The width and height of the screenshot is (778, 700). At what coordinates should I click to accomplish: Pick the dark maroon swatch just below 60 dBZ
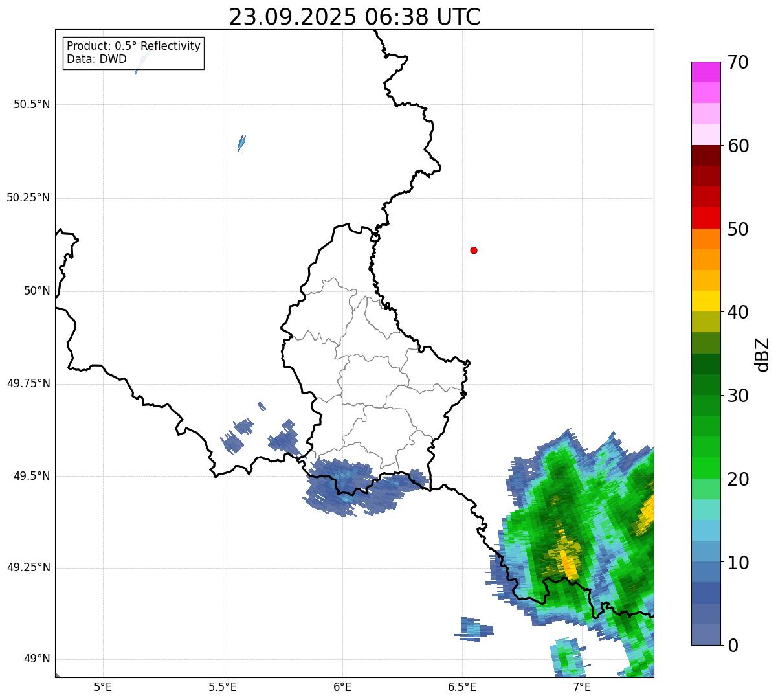706,155
